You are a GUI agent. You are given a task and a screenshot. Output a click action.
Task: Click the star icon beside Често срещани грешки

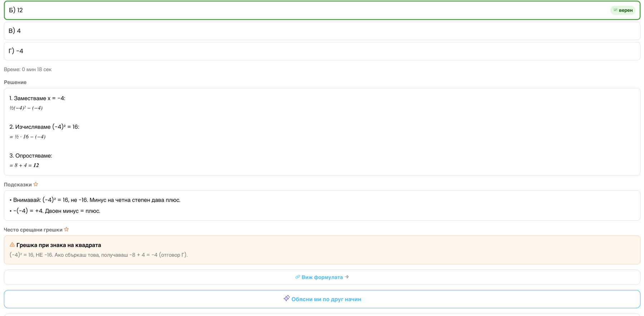[67, 229]
